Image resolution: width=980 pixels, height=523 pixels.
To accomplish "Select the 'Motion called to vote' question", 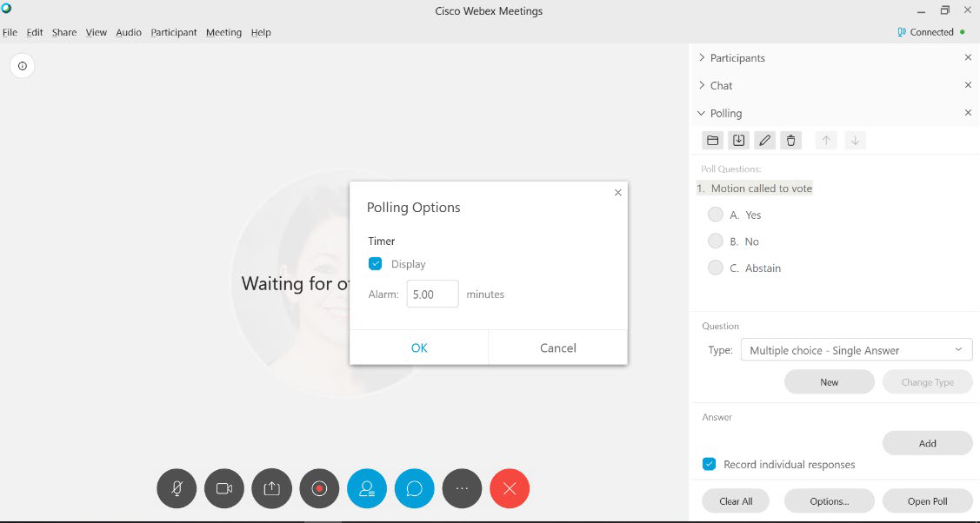I will tap(755, 189).
